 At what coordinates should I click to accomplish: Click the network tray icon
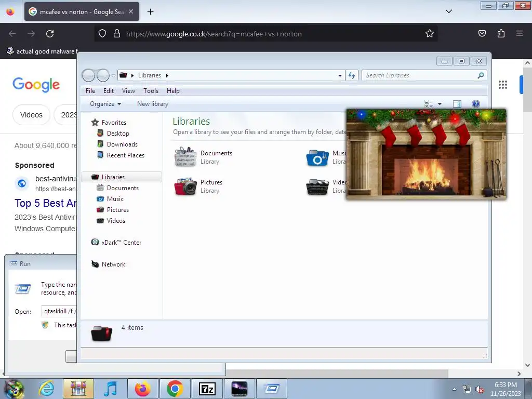click(x=467, y=390)
